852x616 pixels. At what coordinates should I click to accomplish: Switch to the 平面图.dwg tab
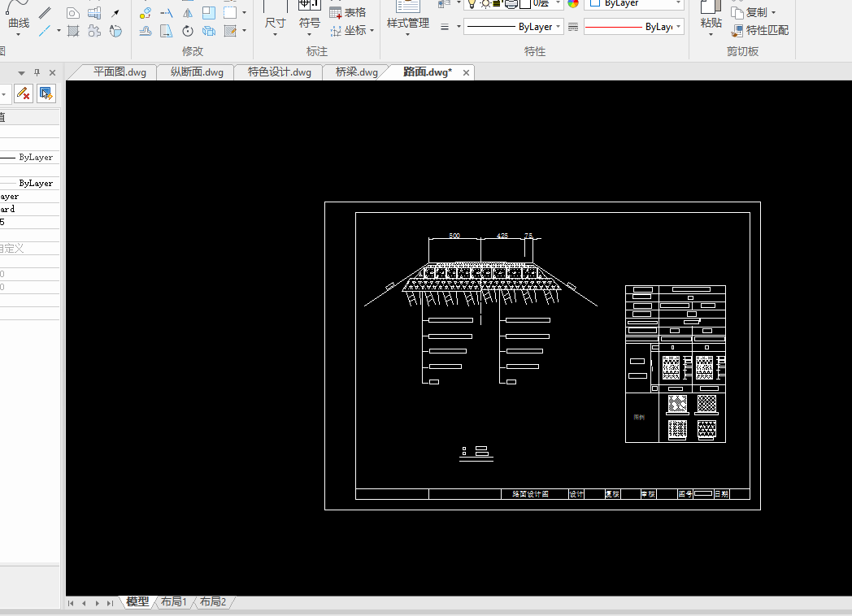pos(120,72)
